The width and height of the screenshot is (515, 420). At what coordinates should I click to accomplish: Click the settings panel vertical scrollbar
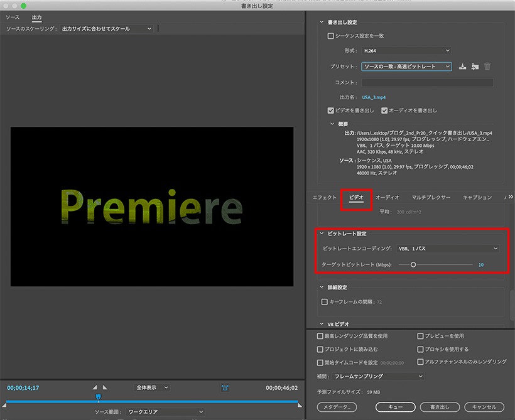(x=512, y=305)
